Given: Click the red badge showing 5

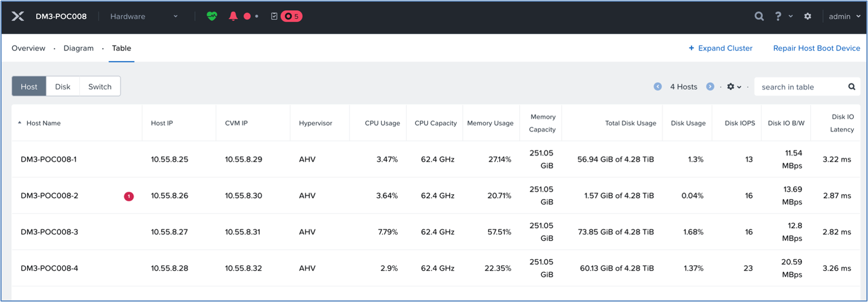Looking at the screenshot, I should pos(292,16).
